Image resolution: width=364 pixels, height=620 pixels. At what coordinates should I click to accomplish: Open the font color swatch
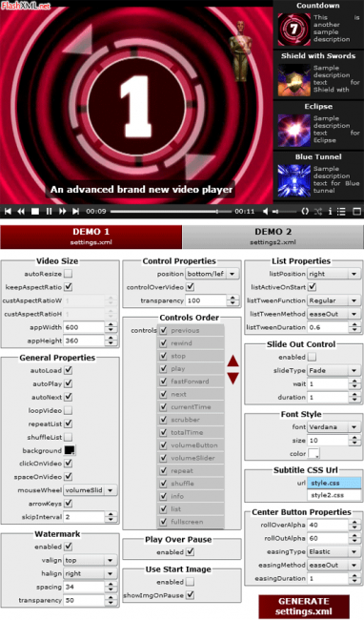(313, 453)
